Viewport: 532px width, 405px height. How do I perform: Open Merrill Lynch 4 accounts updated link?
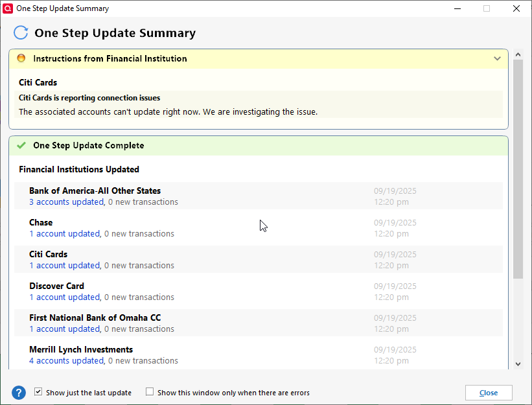click(x=67, y=360)
